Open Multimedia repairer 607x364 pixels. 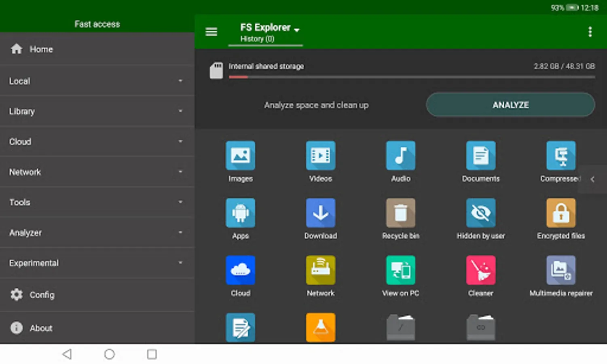tap(560, 270)
